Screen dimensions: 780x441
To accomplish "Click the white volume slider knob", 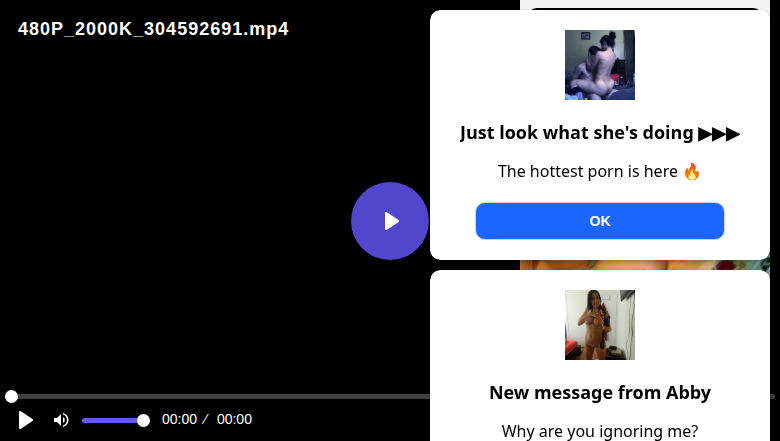I will (143, 420).
